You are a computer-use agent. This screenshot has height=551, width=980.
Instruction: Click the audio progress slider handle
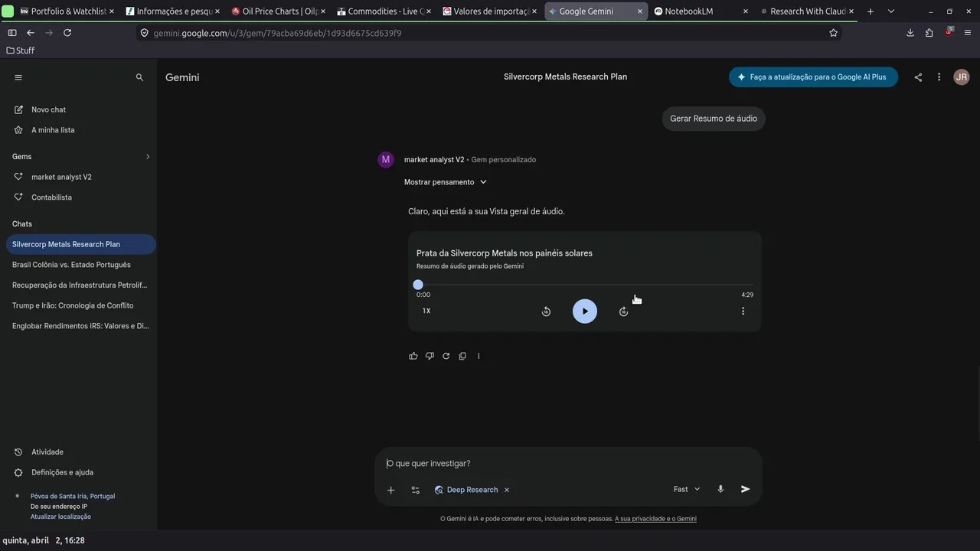pyautogui.click(x=418, y=285)
